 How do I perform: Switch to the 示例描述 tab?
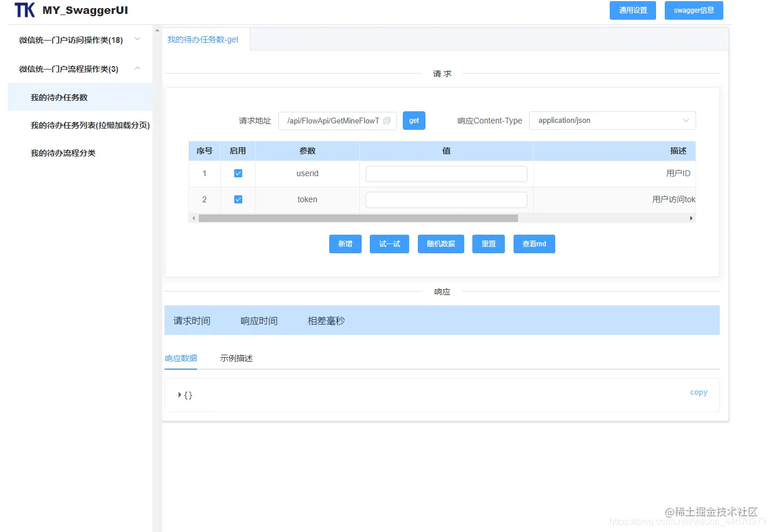[x=236, y=358]
